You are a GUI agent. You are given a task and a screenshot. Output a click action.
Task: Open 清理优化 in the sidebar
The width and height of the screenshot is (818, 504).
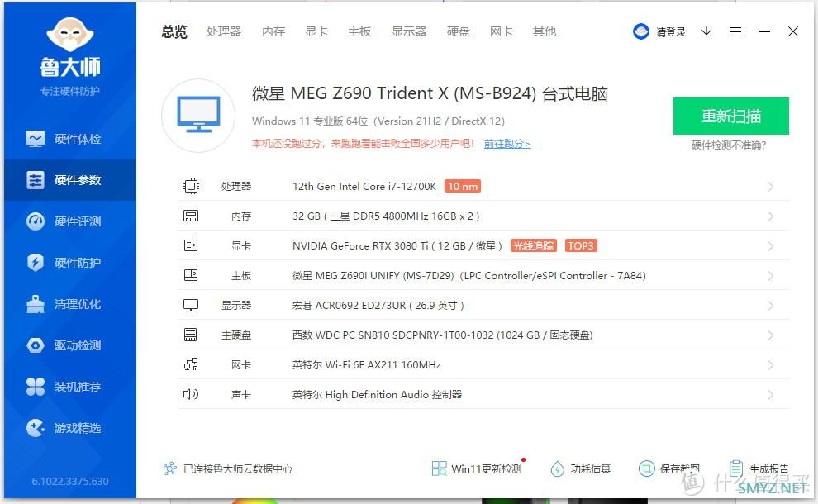[x=70, y=304]
